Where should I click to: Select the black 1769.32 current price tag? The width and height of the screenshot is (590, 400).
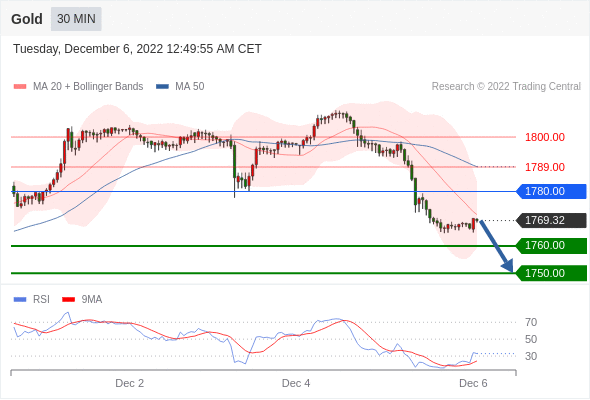[551, 221]
